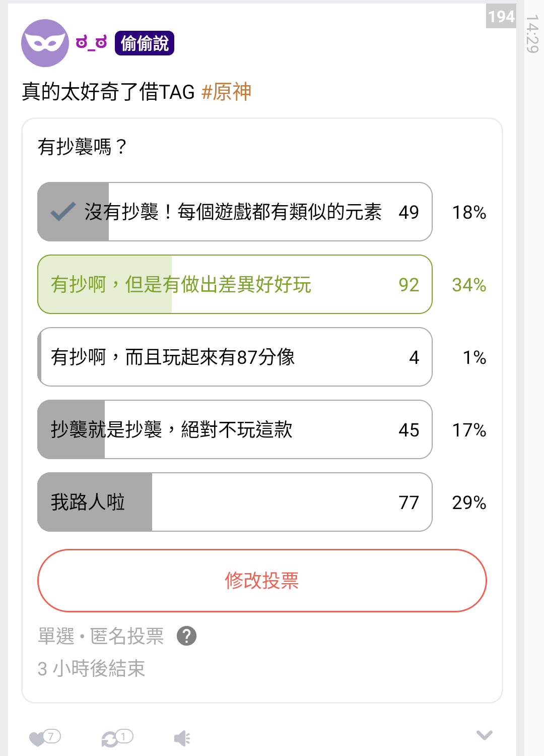
Task: Open help question mark beside 匿名投票
Action: point(186,636)
